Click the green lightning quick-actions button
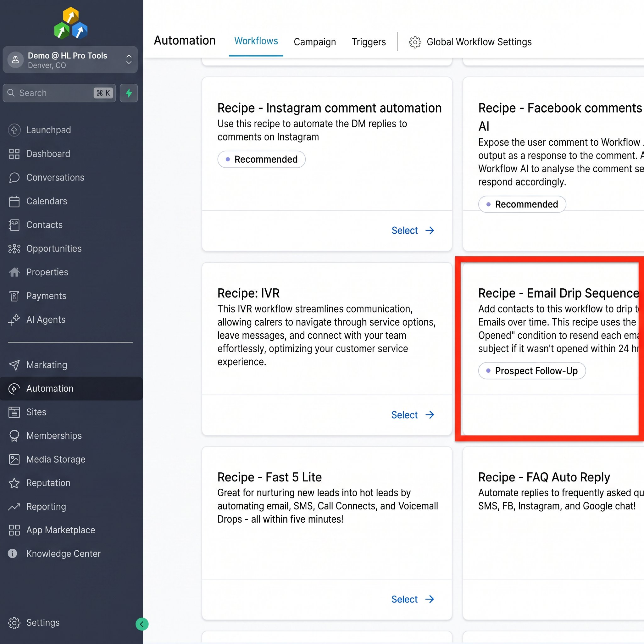The height and width of the screenshot is (644, 644). tap(129, 93)
